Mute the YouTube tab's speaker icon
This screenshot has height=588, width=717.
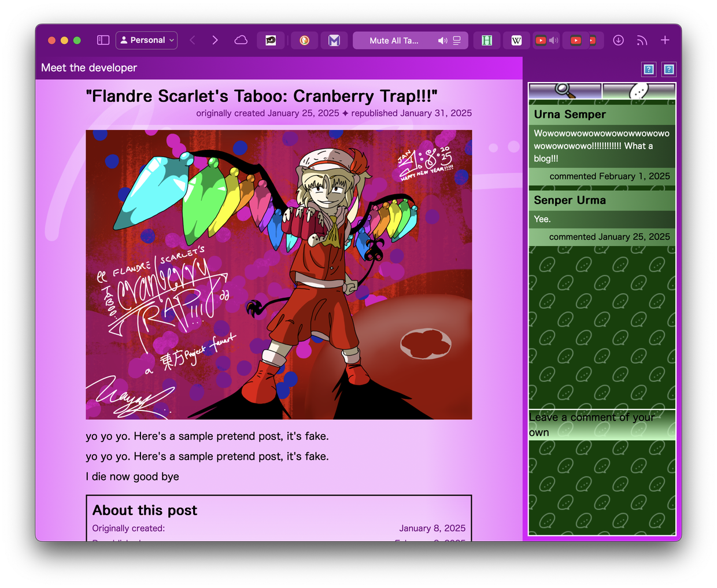click(553, 40)
